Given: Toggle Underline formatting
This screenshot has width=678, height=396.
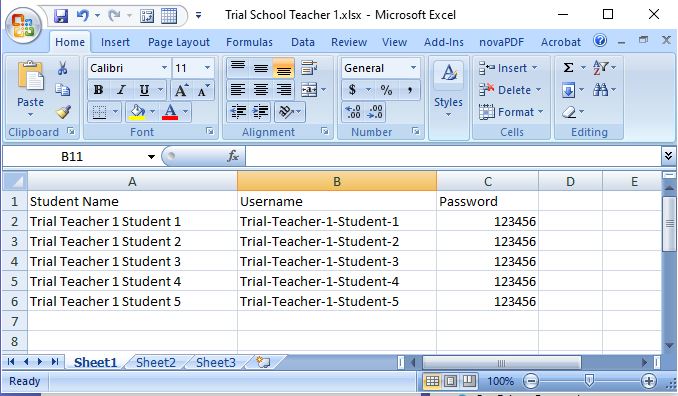Looking at the screenshot, I should [x=144, y=90].
